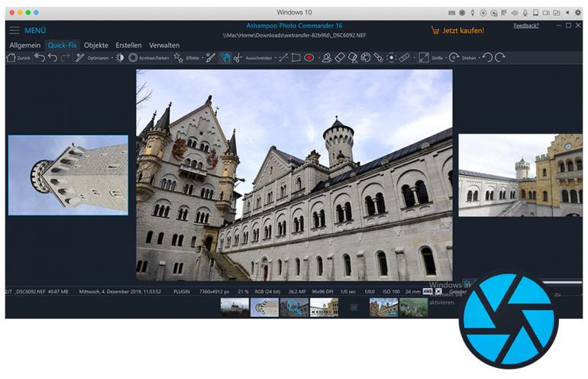Switch to the Objekte tab

pyautogui.click(x=96, y=45)
